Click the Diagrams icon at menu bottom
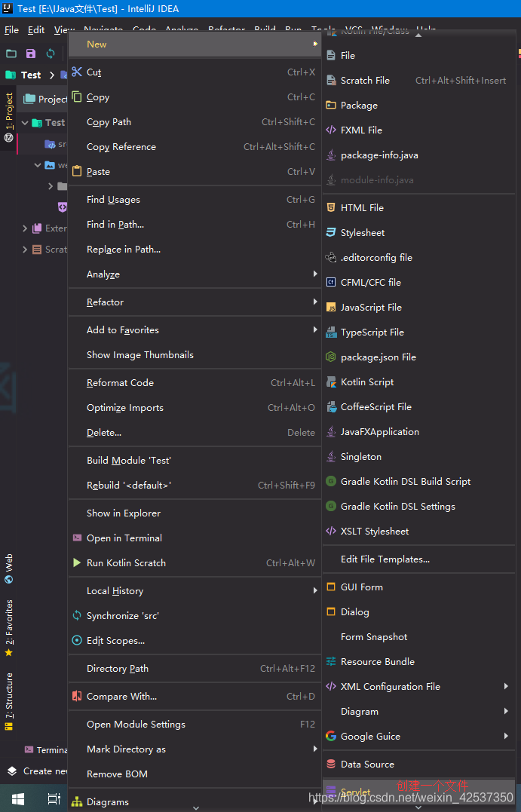The image size is (521, 812). 77,801
